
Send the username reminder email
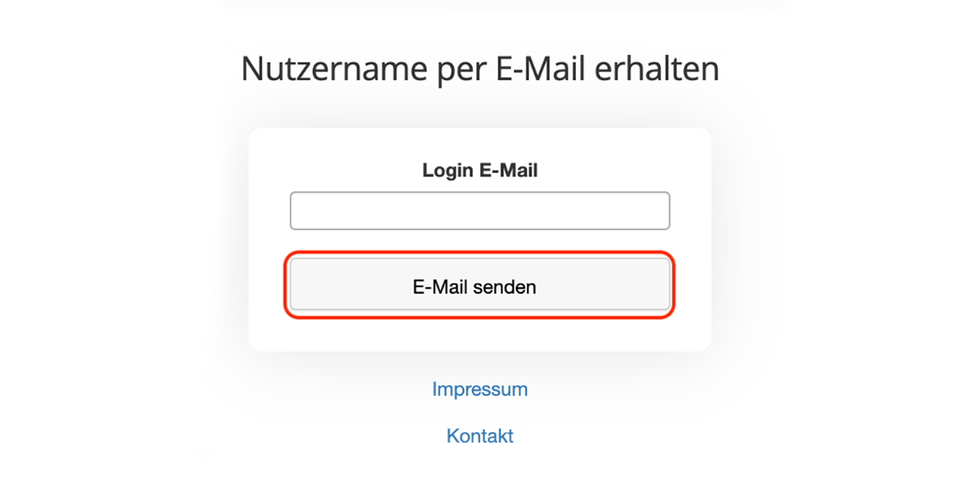tap(479, 286)
